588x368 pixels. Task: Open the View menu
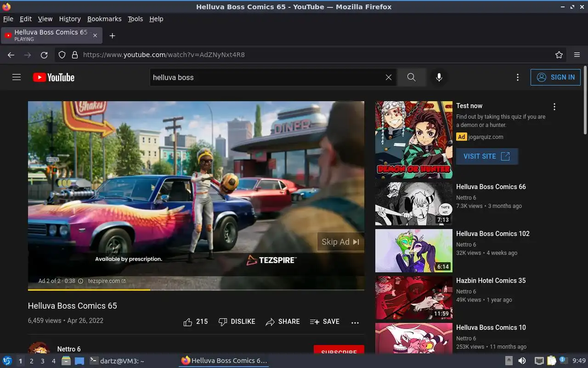(45, 19)
